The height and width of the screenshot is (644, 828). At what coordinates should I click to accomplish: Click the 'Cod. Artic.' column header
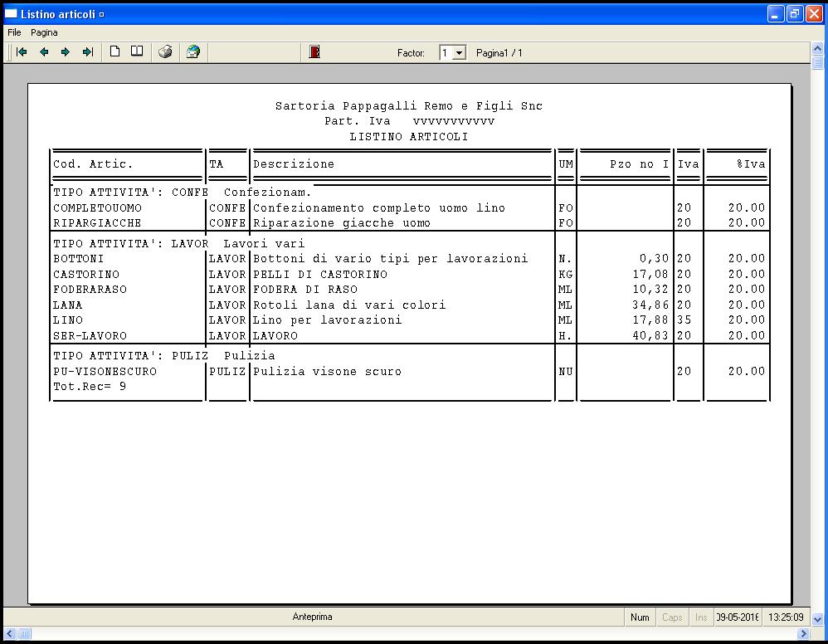[x=93, y=164]
